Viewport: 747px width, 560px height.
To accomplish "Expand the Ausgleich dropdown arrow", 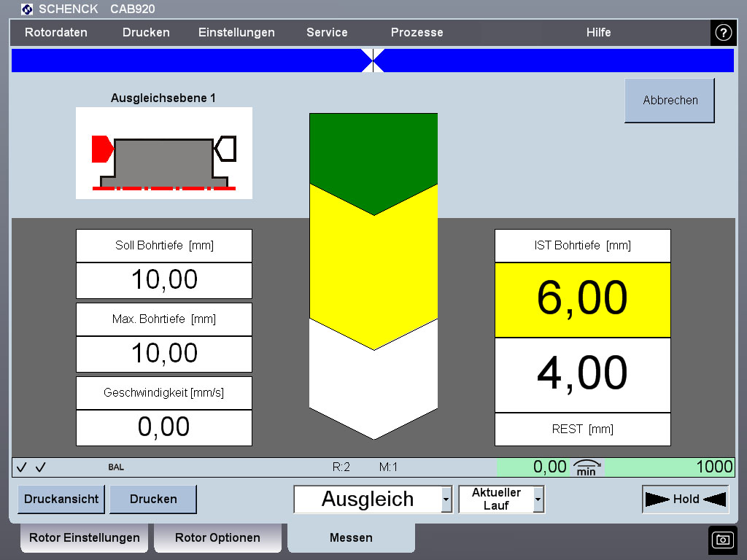I will pyautogui.click(x=446, y=500).
